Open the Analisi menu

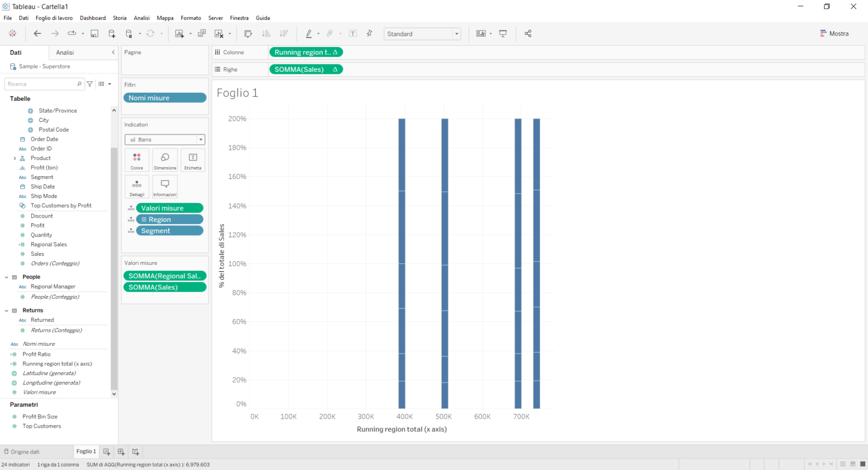point(141,18)
